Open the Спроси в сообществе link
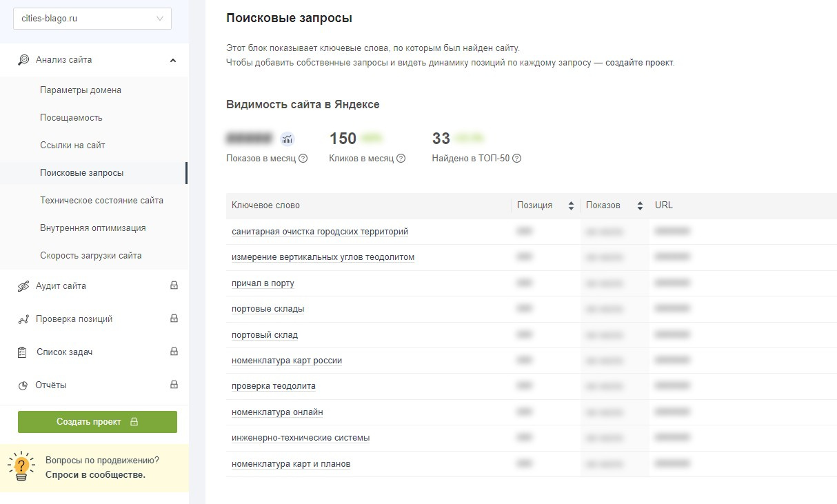The image size is (837, 504). [x=96, y=474]
